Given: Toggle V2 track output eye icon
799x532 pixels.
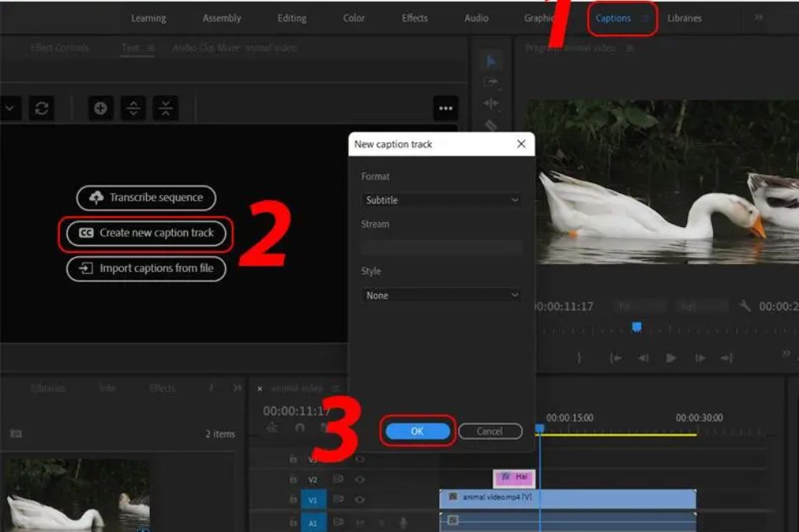Looking at the screenshot, I should pyautogui.click(x=360, y=479).
